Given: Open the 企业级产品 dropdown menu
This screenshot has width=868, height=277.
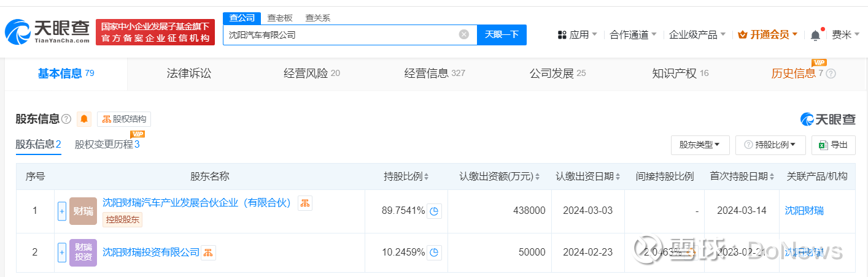Looking at the screenshot, I should [697, 35].
